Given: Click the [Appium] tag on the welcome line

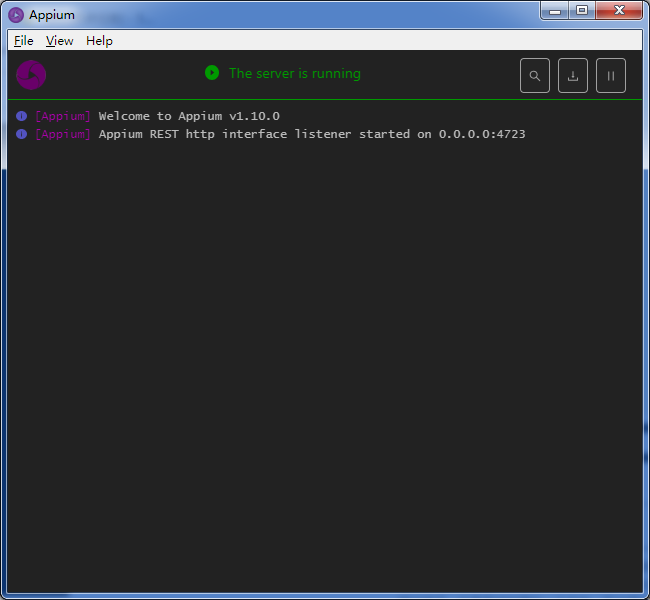Looking at the screenshot, I should pyautogui.click(x=63, y=117).
